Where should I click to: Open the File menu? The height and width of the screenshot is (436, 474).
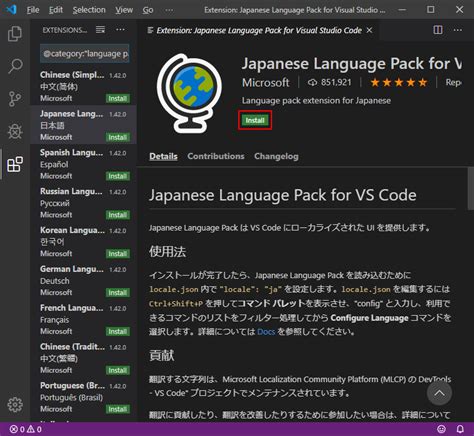33,10
